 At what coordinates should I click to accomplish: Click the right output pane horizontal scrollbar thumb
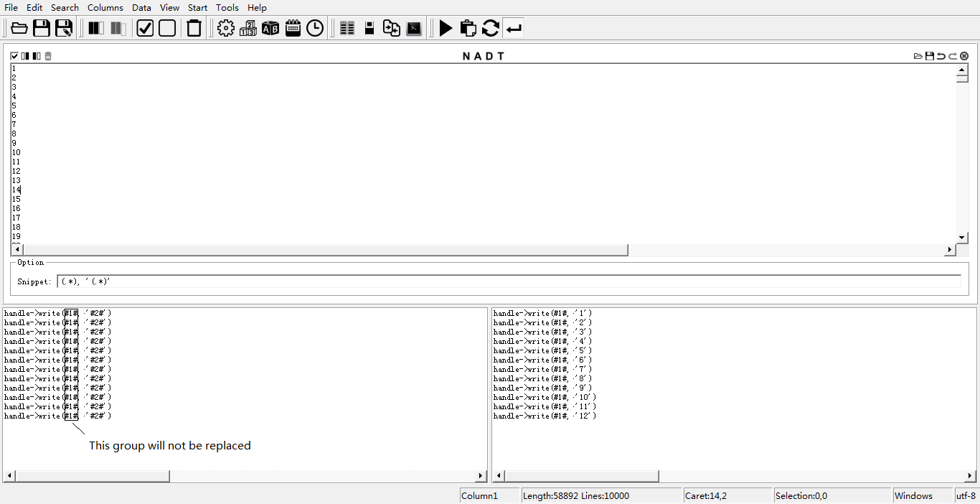click(582, 476)
